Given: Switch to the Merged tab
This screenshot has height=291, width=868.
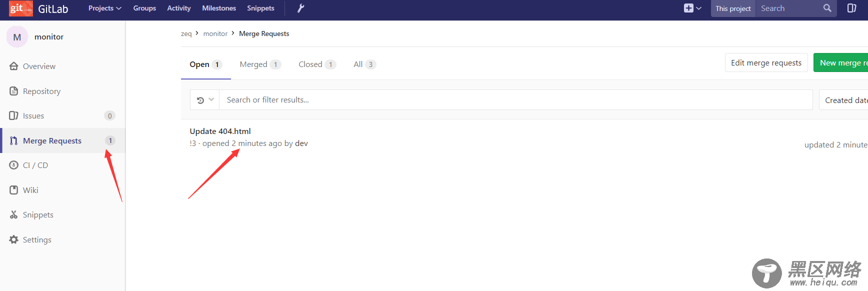Looking at the screenshot, I should click(x=260, y=64).
